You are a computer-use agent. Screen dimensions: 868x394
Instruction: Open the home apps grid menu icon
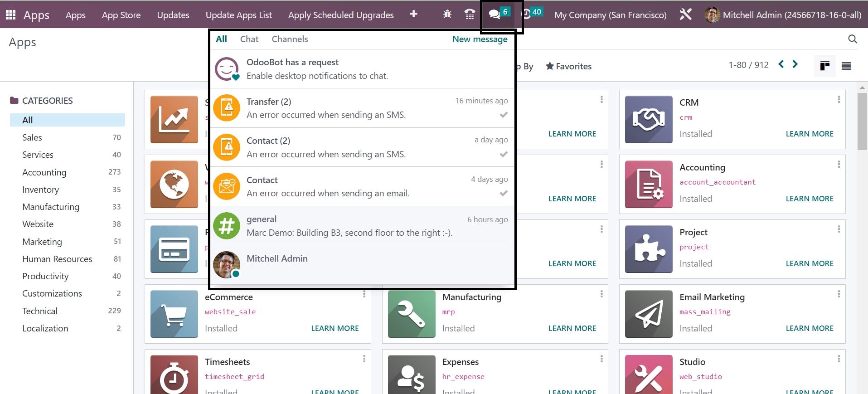(10, 15)
